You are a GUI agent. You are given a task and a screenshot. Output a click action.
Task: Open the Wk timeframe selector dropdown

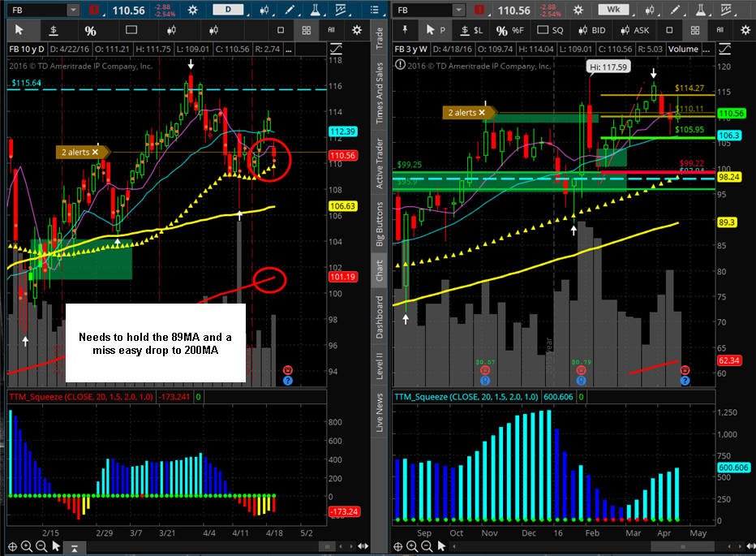tap(613, 9)
